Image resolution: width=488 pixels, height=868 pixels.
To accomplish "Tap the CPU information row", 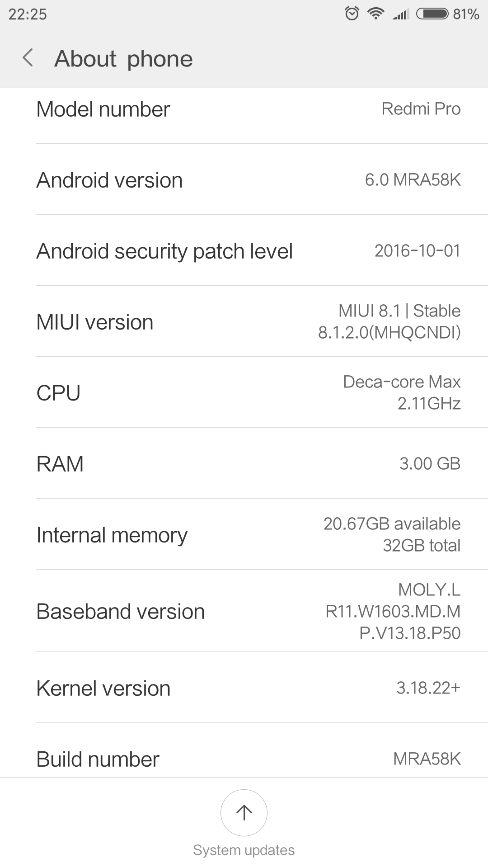I will (x=244, y=393).
